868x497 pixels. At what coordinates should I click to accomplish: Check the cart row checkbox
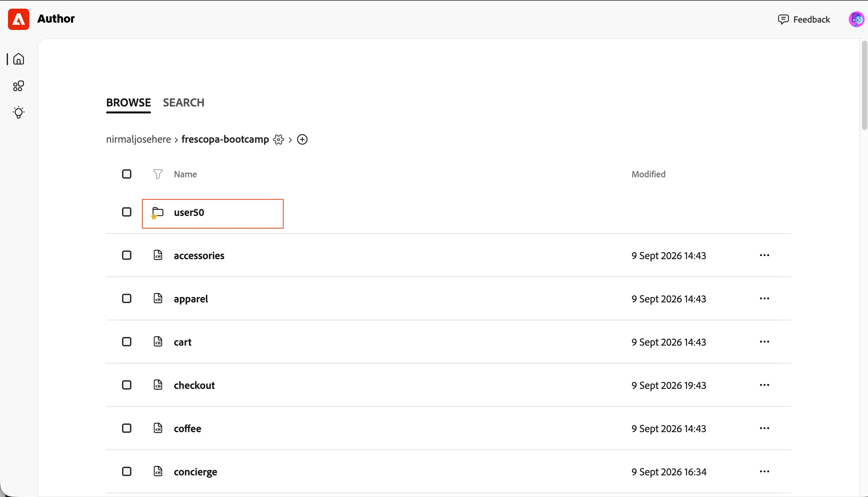[x=127, y=342]
